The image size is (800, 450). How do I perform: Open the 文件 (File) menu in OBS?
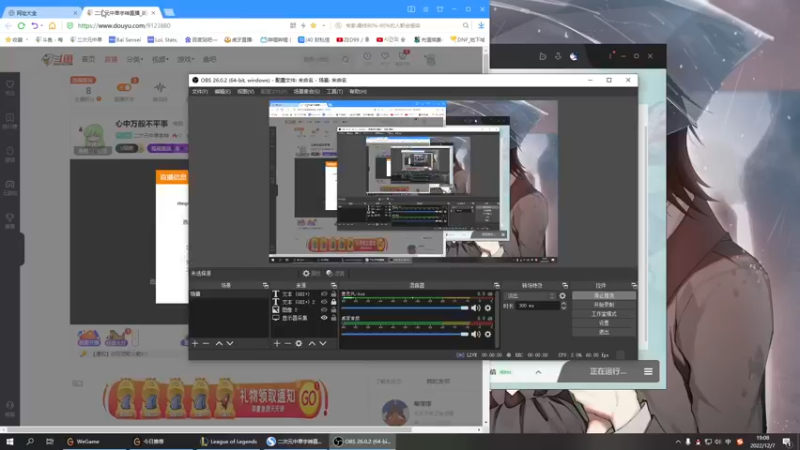pyautogui.click(x=200, y=92)
